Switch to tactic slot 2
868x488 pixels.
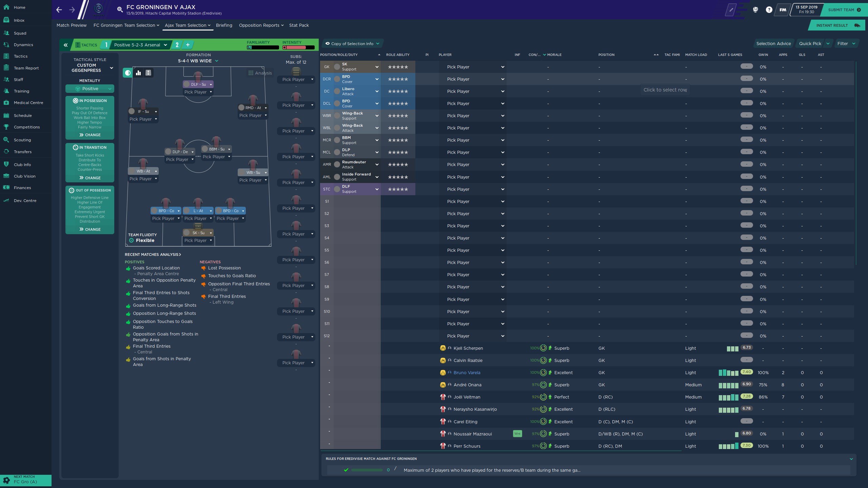click(177, 45)
